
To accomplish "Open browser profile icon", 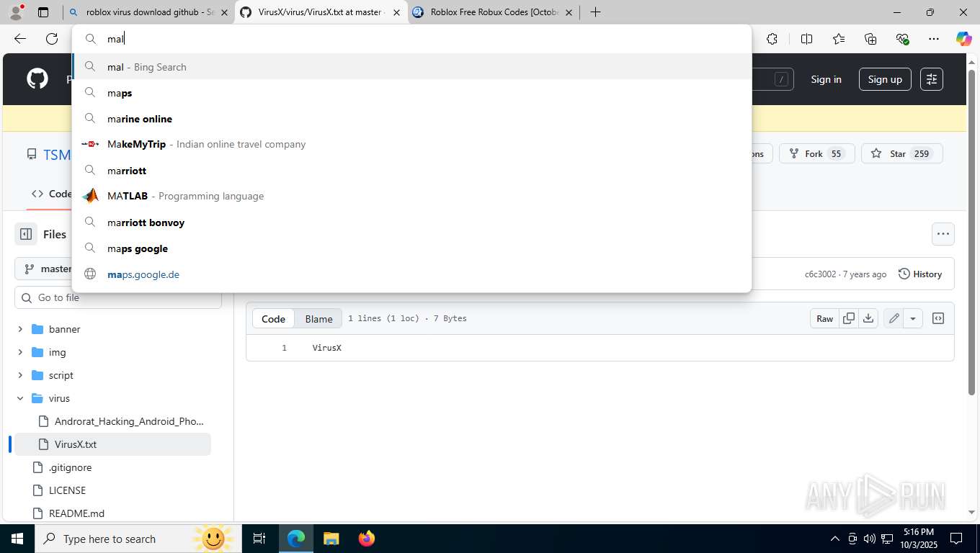I will point(16,12).
